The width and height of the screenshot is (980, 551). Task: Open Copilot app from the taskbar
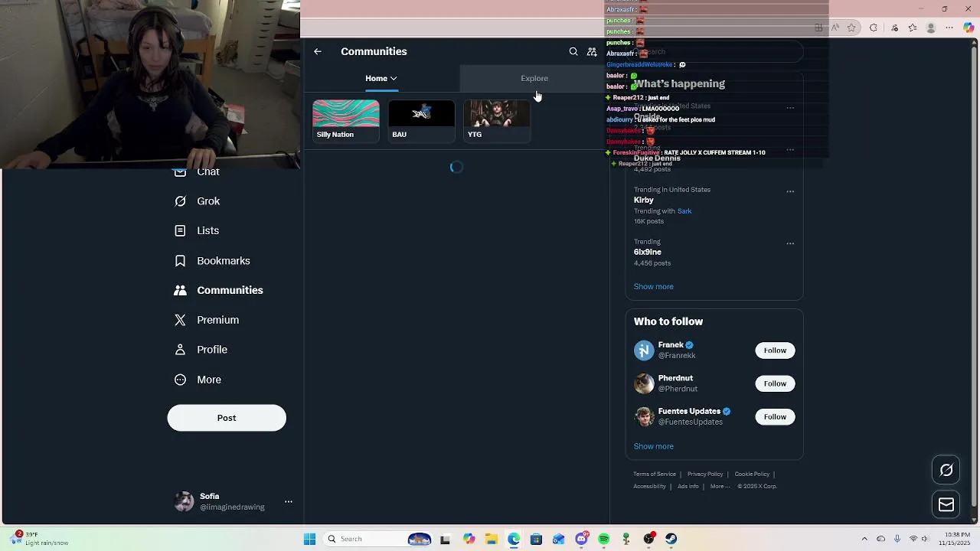pyautogui.click(x=469, y=540)
